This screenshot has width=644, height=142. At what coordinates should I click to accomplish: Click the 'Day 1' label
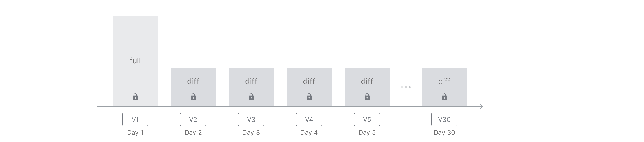pos(135,132)
